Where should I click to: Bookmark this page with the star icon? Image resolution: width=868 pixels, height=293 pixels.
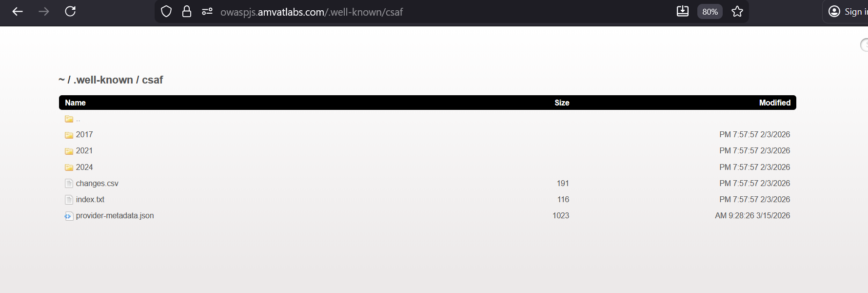coord(737,12)
